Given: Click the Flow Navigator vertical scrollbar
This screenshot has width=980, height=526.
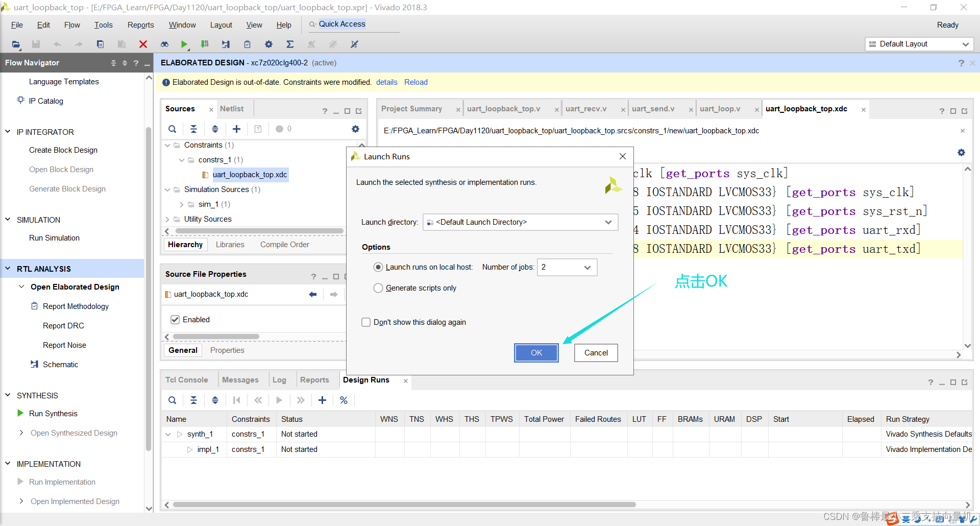Looking at the screenshot, I should click(149, 289).
